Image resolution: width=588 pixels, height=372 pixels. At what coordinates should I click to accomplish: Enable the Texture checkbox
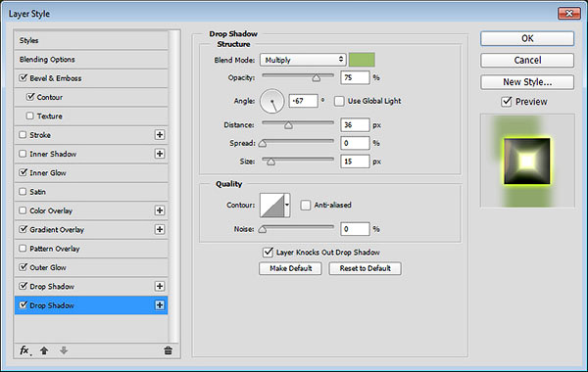30,116
